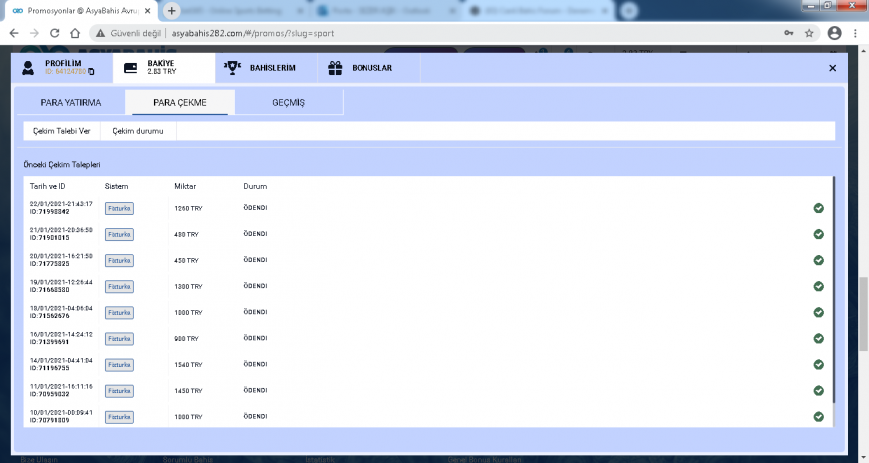This screenshot has height=463, width=869.
Task: Click the green checkmark of the 480 TRY row
Action: click(x=818, y=234)
